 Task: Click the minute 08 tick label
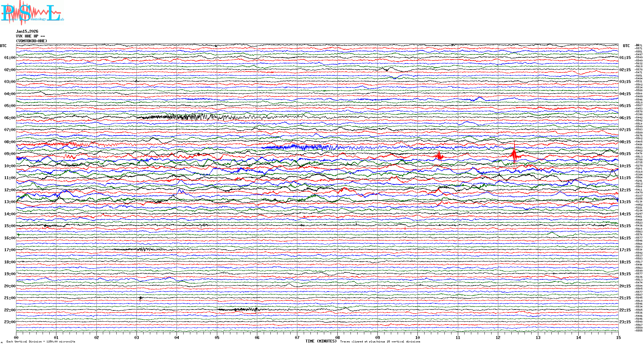[x=337, y=338]
